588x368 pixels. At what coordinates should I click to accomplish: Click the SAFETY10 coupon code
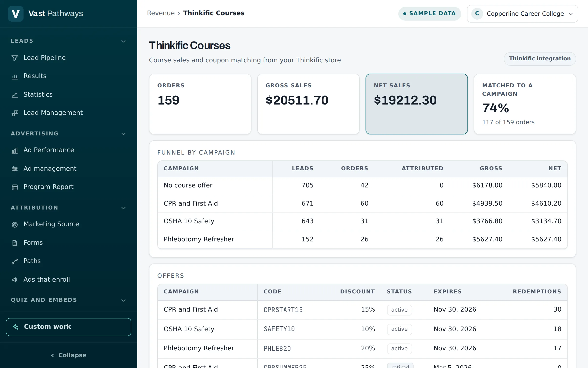pyautogui.click(x=279, y=329)
